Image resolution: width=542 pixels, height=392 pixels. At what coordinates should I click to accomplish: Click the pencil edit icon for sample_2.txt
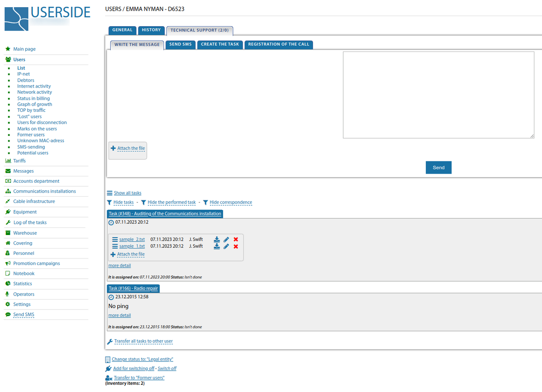[x=226, y=239]
